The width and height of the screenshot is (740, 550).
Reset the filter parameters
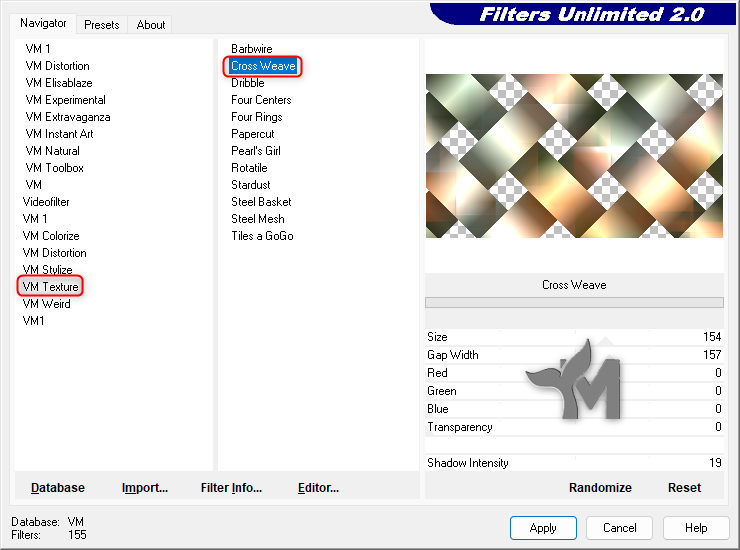pyautogui.click(x=684, y=488)
